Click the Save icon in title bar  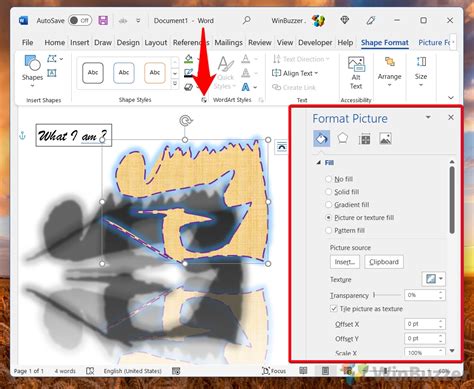click(x=103, y=20)
